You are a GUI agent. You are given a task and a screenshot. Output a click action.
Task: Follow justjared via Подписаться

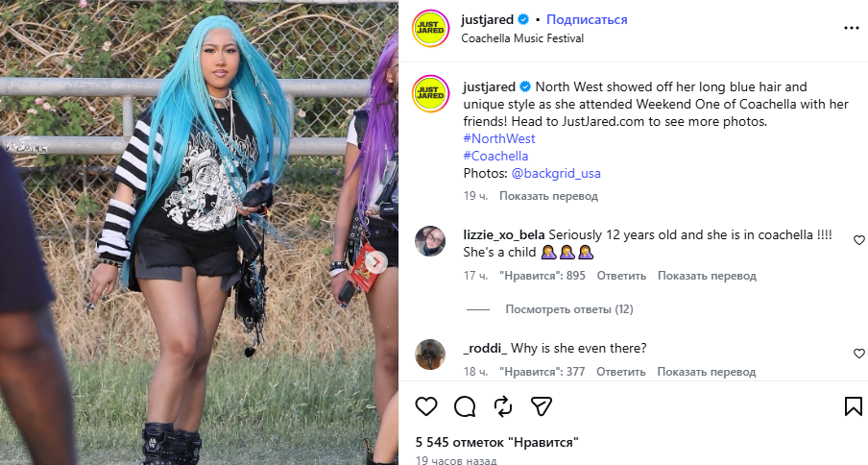click(587, 19)
